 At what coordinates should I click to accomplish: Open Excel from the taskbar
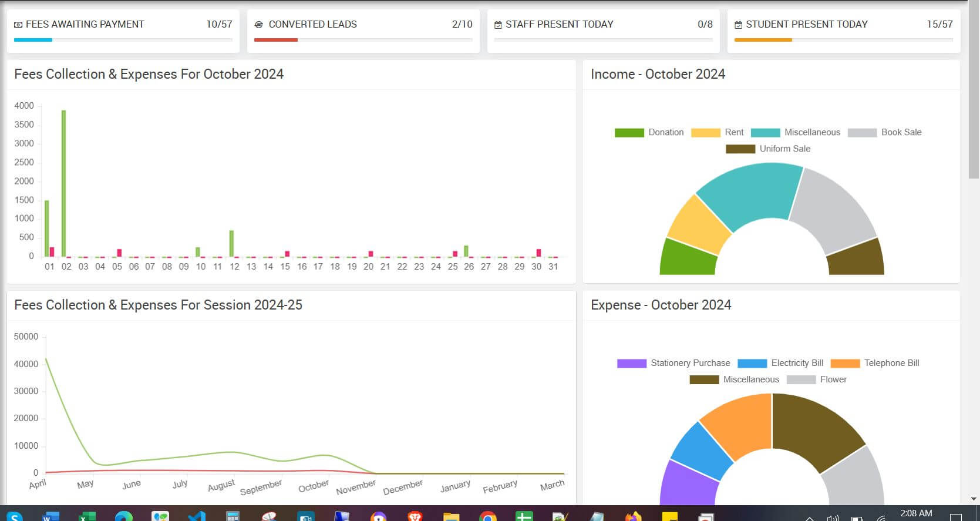[x=87, y=516]
